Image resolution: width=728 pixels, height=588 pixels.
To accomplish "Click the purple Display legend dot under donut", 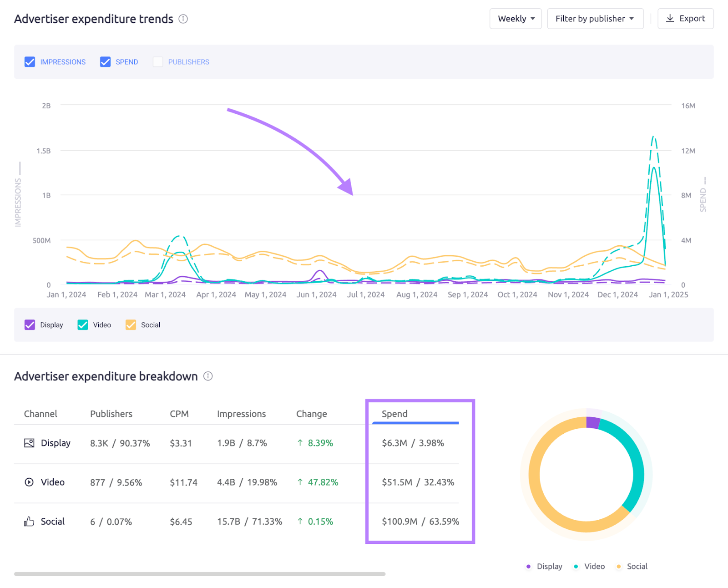I will (528, 566).
